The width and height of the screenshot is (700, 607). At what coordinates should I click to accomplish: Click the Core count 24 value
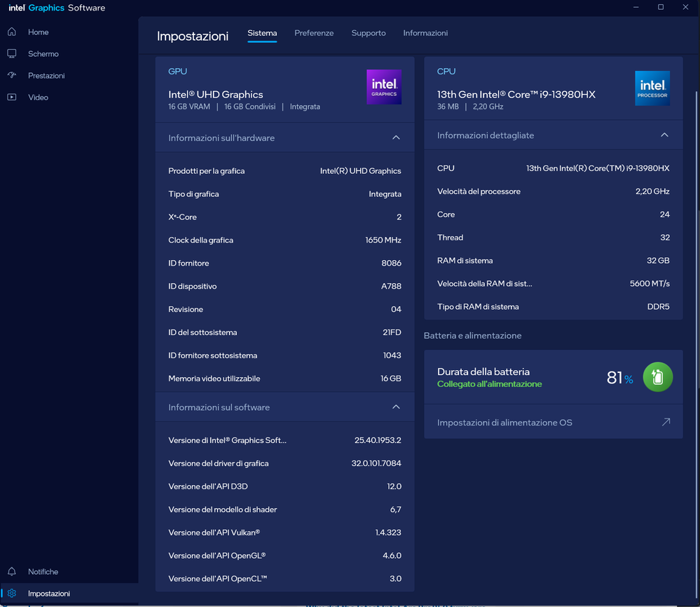click(x=664, y=214)
